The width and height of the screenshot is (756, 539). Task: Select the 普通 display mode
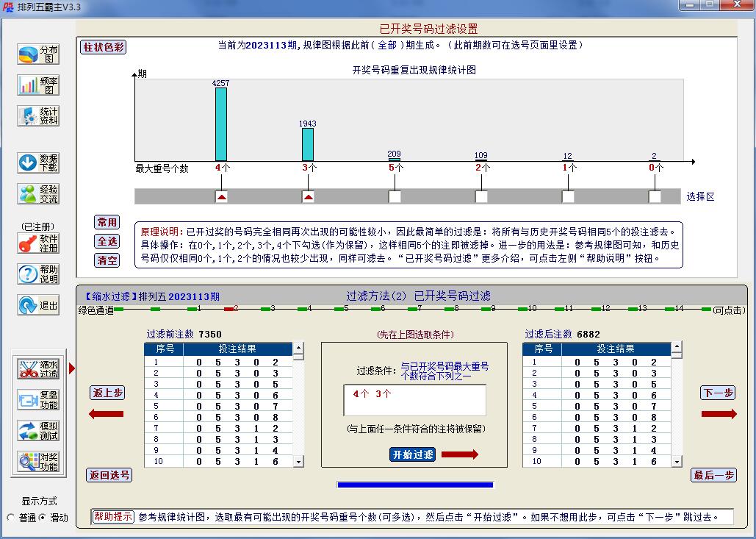[11, 518]
